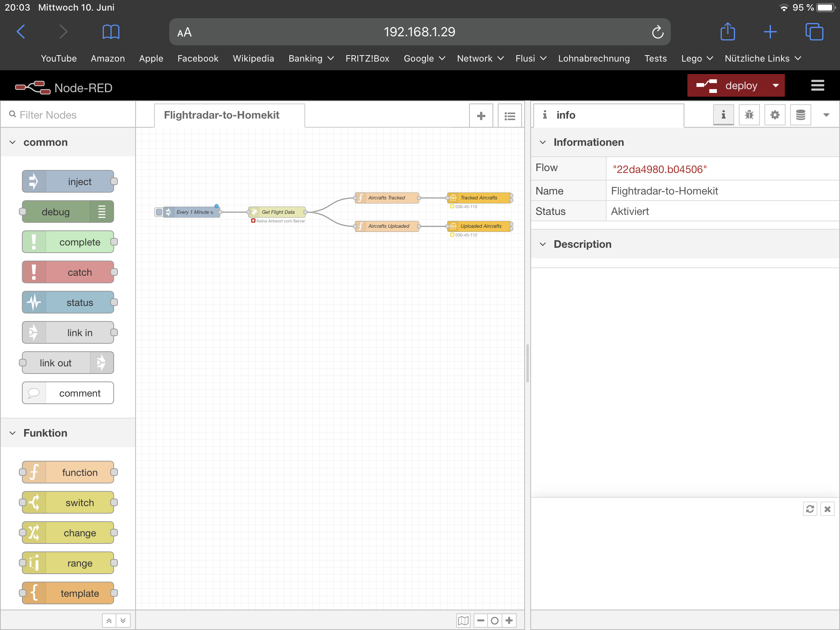Show the list of flows icon
The height and width of the screenshot is (630, 840).
[x=510, y=116]
